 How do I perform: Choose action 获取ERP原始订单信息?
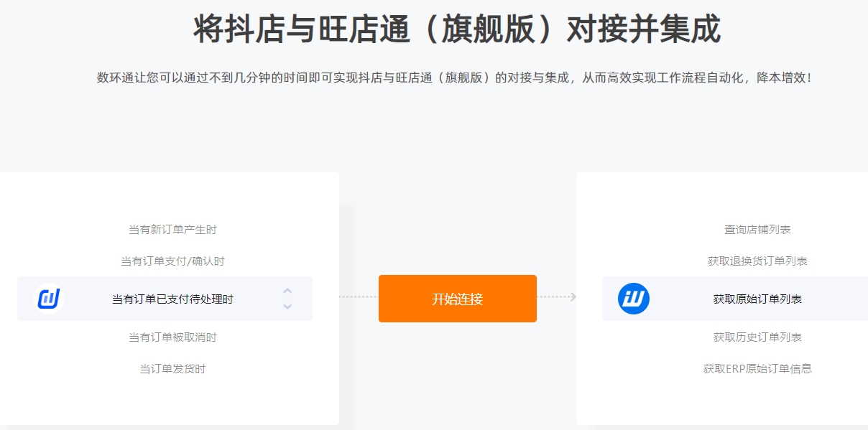[x=757, y=369]
